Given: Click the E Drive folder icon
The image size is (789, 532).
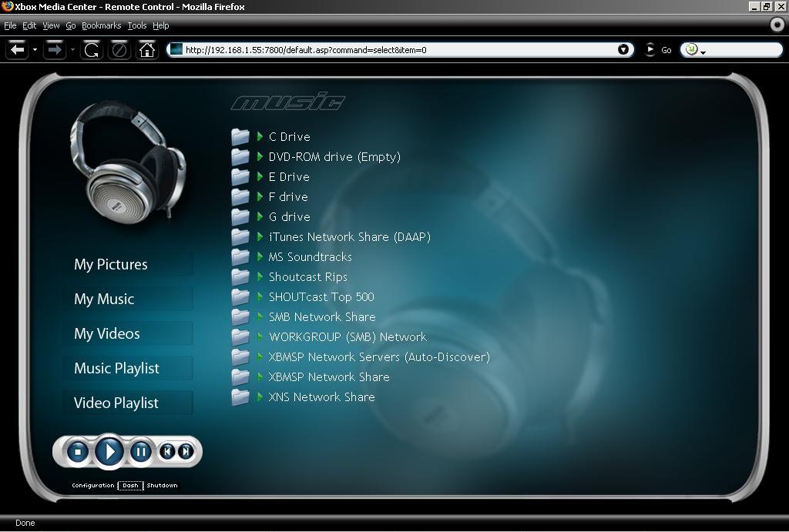Looking at the screenshot, I should tap(240, 176).
